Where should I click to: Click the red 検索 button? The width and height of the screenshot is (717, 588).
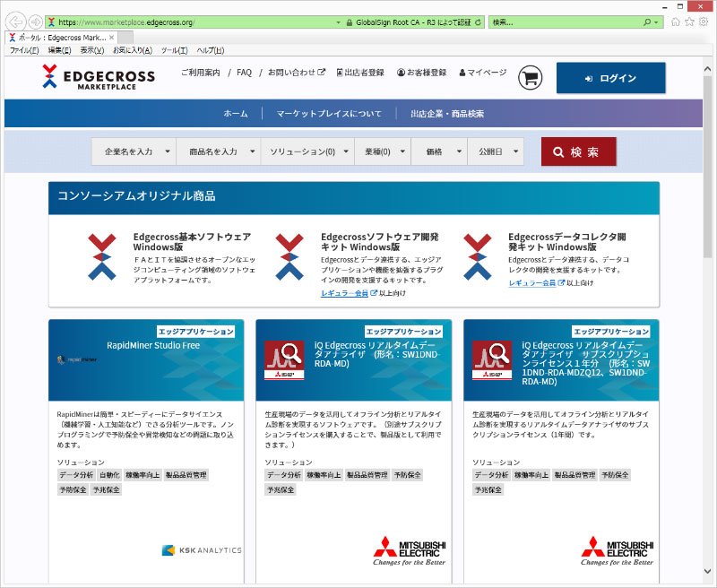coord(578,151)
